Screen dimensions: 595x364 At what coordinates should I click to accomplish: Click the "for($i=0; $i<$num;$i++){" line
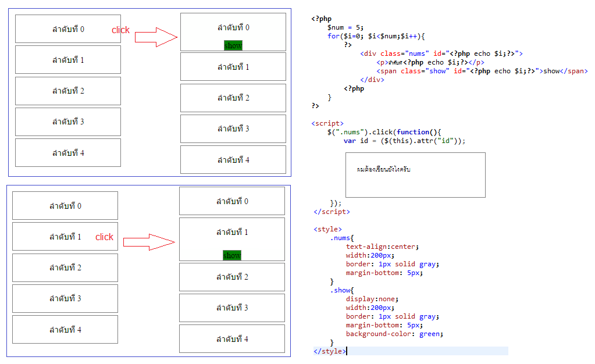point(376,36)
